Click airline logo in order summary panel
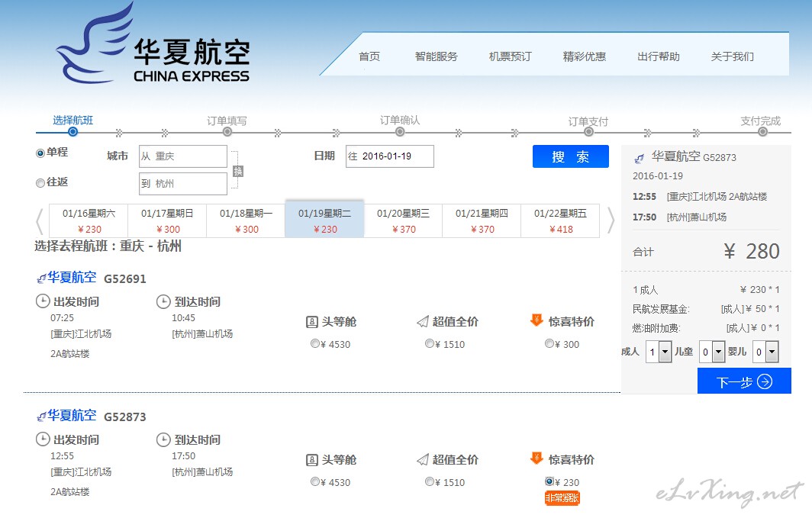The image size is (812, 518). tap(640, 159)
